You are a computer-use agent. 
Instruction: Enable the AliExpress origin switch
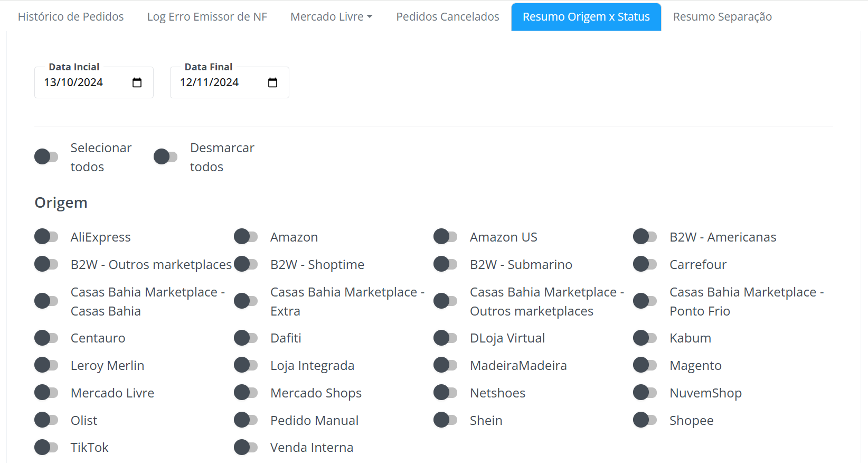(x=46, y=237)
